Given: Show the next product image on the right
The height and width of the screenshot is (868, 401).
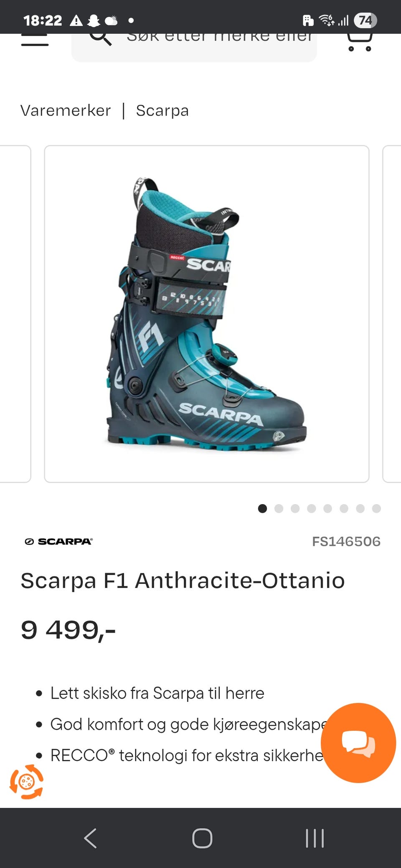Looking at the screenshot, I should (x=392, y=314).
